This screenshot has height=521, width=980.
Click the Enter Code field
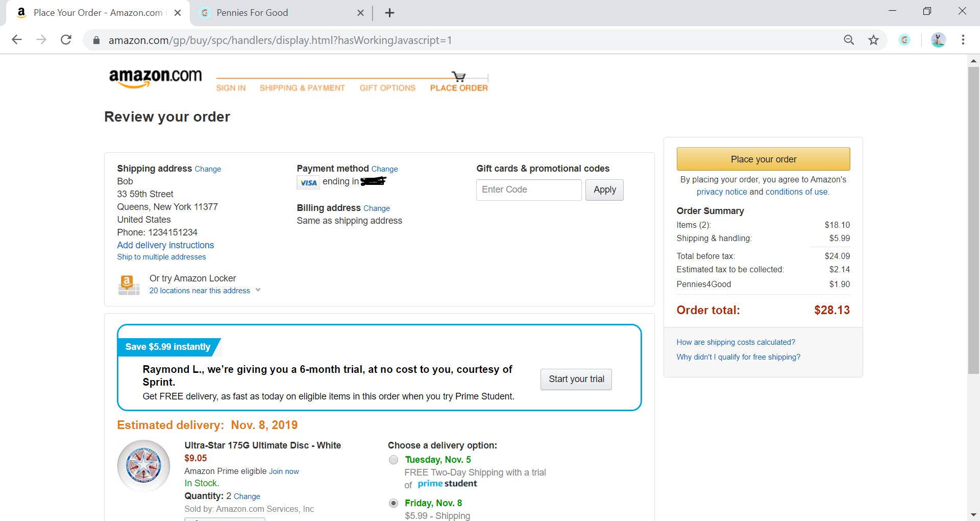point(529,190)
